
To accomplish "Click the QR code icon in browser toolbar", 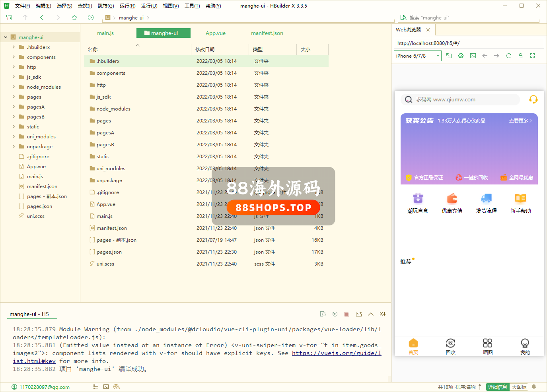I will pos(532,56).
